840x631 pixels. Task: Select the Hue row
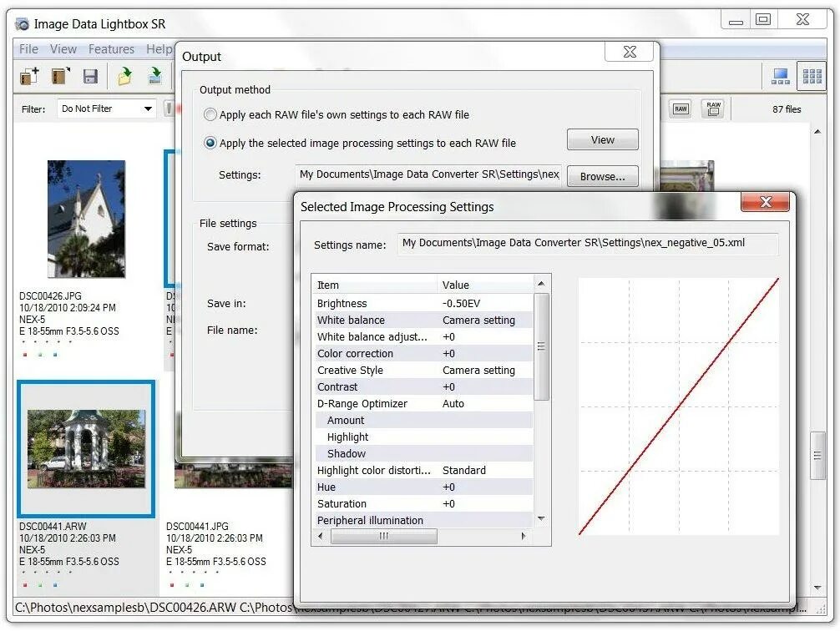coord(423,487)
